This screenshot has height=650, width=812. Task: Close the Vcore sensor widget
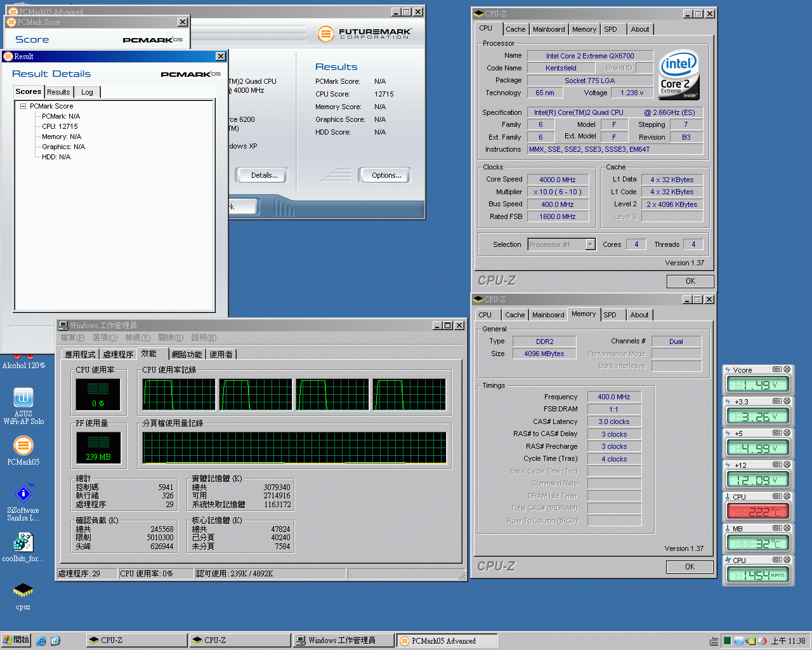[787, 369]
